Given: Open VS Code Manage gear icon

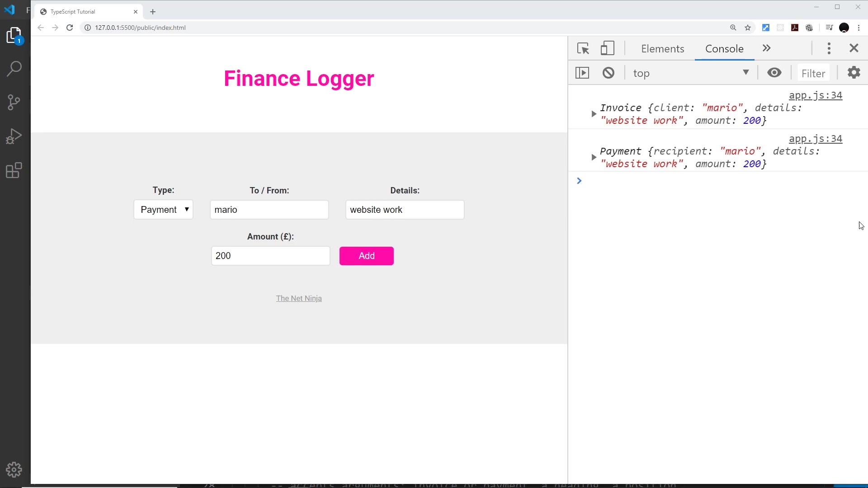Looking at the screenshot, I should pyautogui.click(x=14, y=470).
